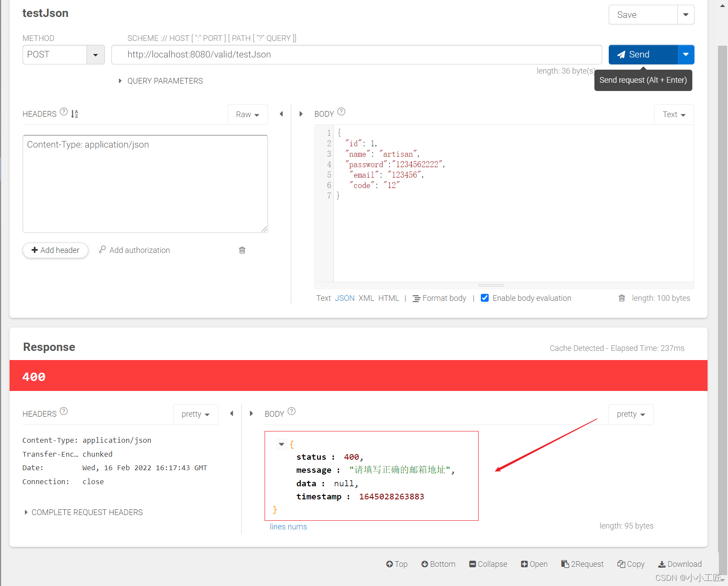Click the help icon beside request BODY
The width and height of the screenshot is (728, 586).
[x=342, y=112]
